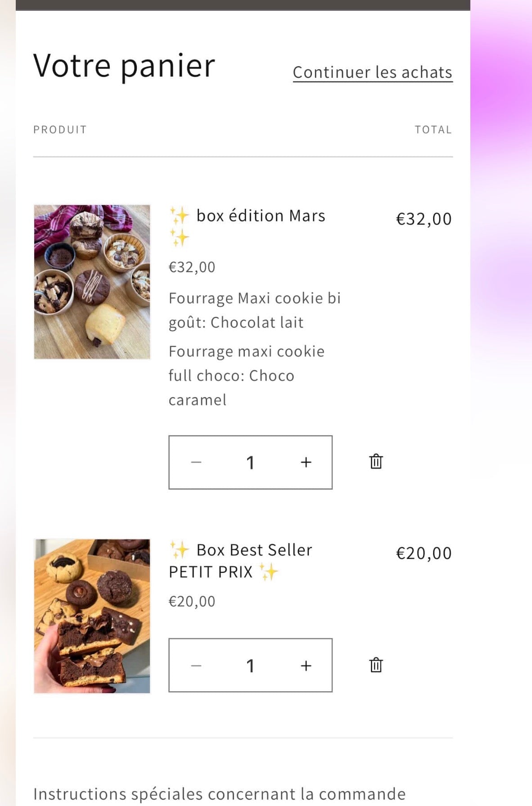Decrease Box Best Seller quantity with minus icon

(x=195, y=665)
